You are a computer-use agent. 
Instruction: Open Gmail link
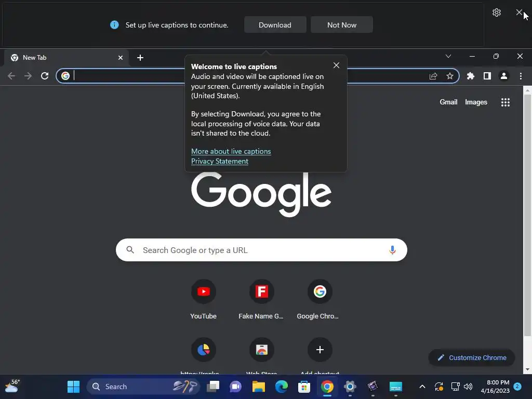(448, 102)
